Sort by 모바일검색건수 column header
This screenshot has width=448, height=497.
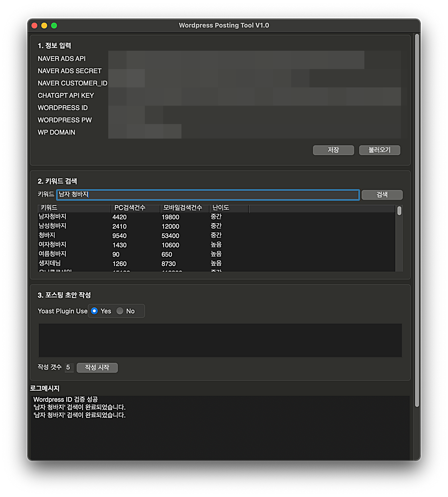pyautogui.click(x=184, y=208)
